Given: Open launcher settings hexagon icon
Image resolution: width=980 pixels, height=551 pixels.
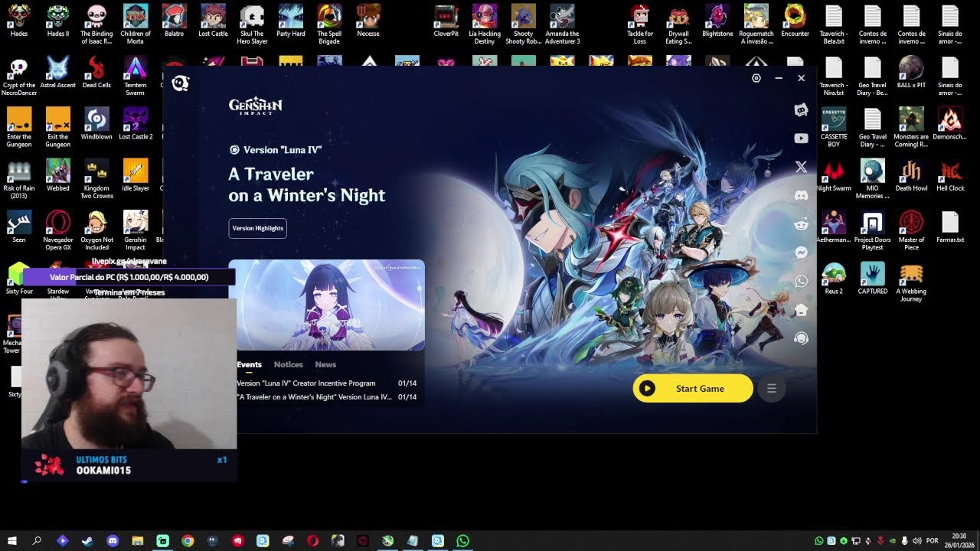Looking at the screenshot, I should click(x=756, y=78).
